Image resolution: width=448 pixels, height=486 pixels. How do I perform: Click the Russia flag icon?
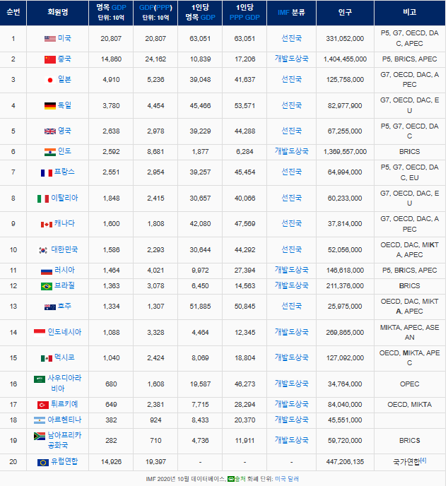pos(47,271)
